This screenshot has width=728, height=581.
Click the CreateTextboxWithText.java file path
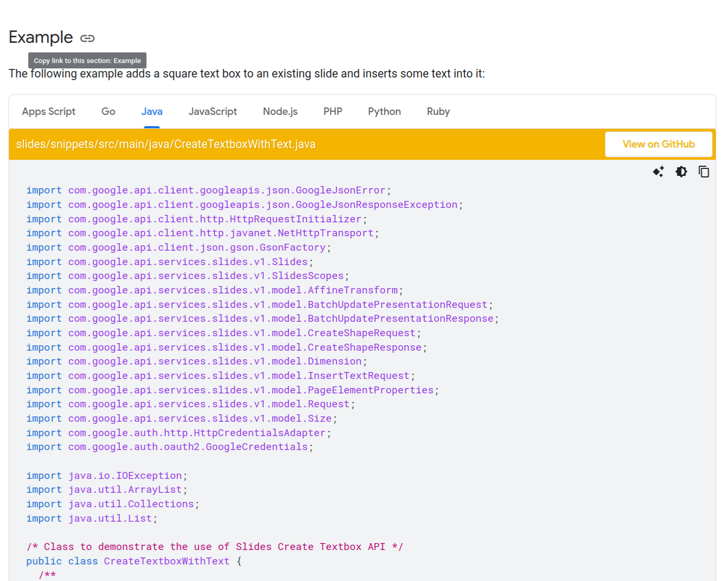[x=166, y=144]
